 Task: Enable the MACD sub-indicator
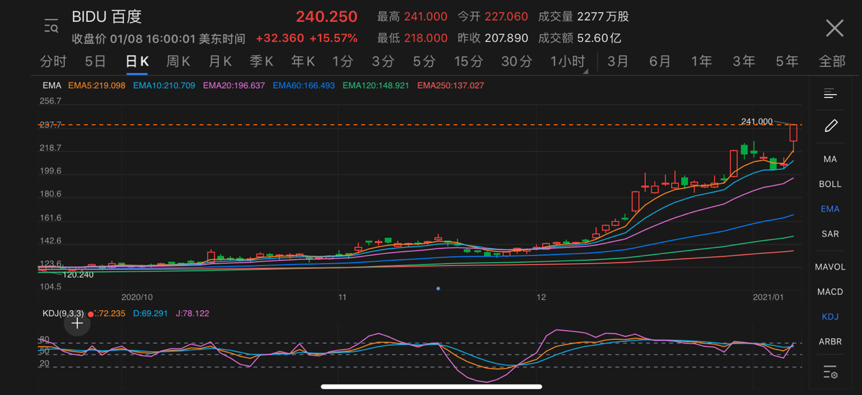[830, 292]
